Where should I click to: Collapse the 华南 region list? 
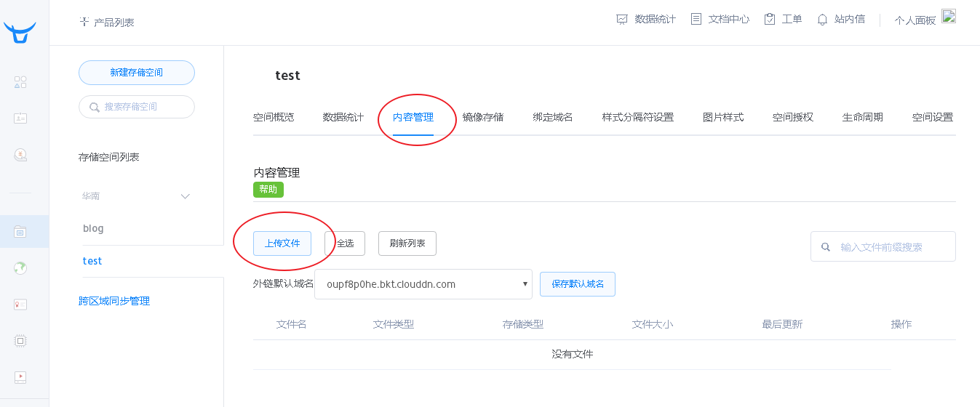point(185,196)
